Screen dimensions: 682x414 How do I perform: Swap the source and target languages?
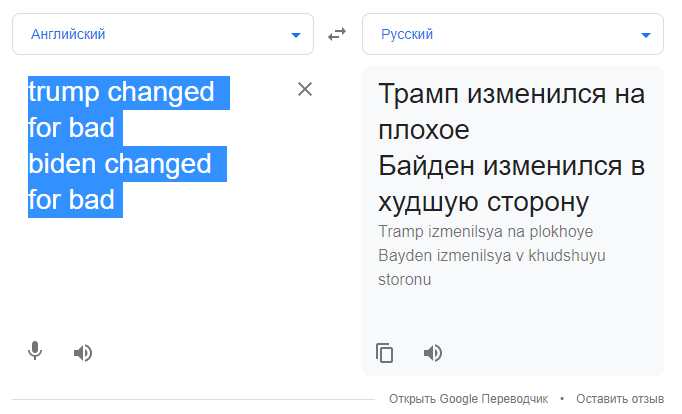(337, 34)
